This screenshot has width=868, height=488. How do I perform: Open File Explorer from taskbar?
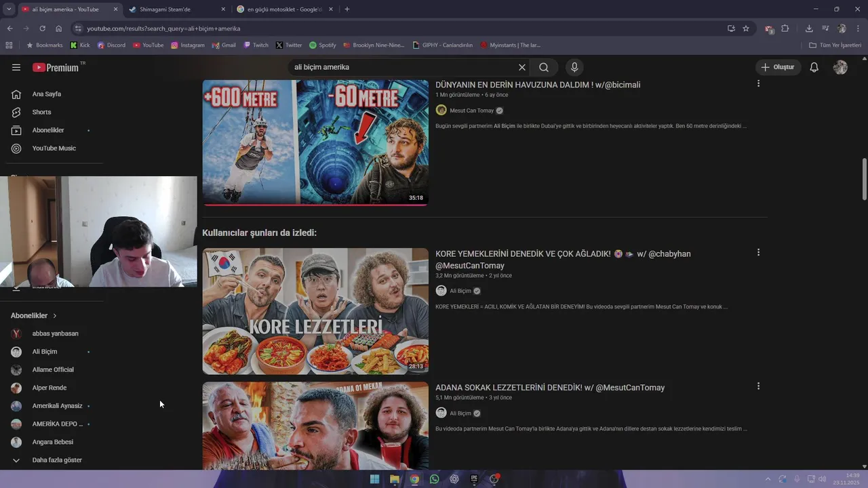tap(394, 479)
